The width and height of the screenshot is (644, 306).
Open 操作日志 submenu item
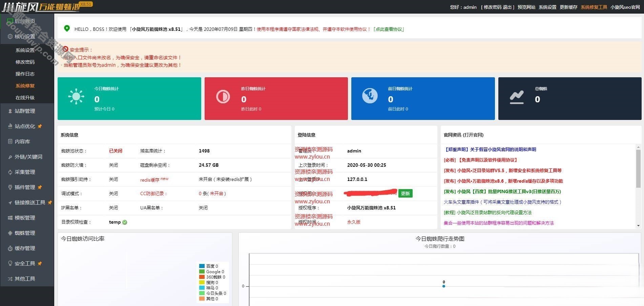tap(25, 74)
